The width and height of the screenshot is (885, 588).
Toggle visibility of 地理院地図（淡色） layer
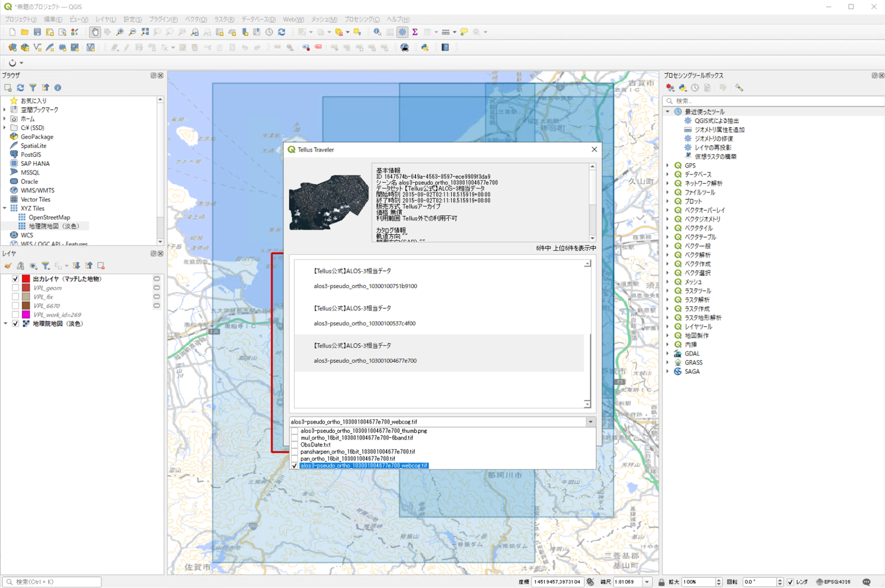click(x=15, y=324)
